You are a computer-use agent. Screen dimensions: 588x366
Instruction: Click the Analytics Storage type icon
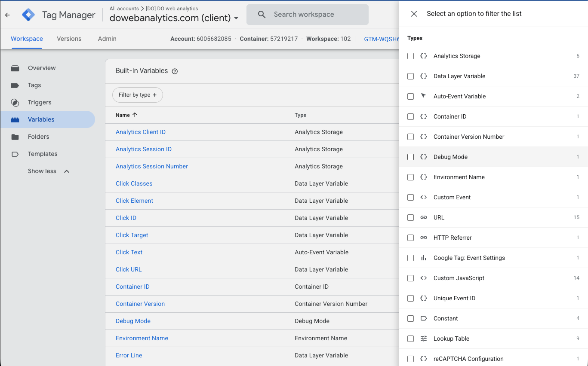click(424, 56)
